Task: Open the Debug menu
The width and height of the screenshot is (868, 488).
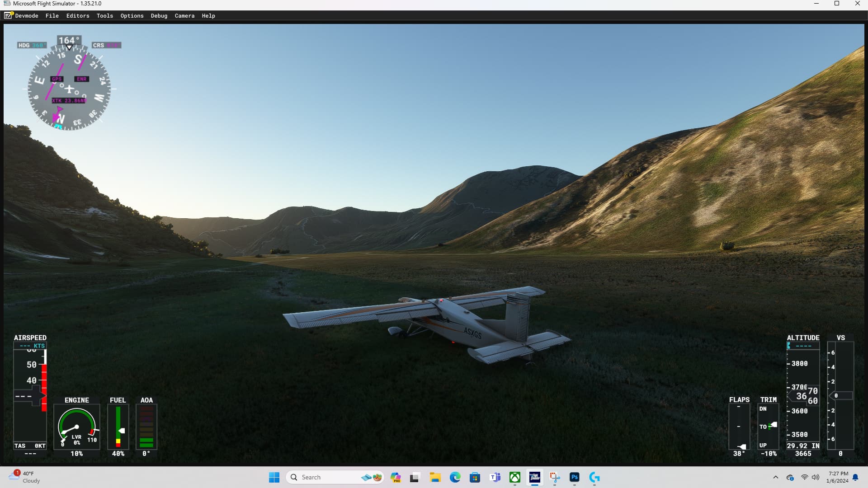Action: click(159, 15)
